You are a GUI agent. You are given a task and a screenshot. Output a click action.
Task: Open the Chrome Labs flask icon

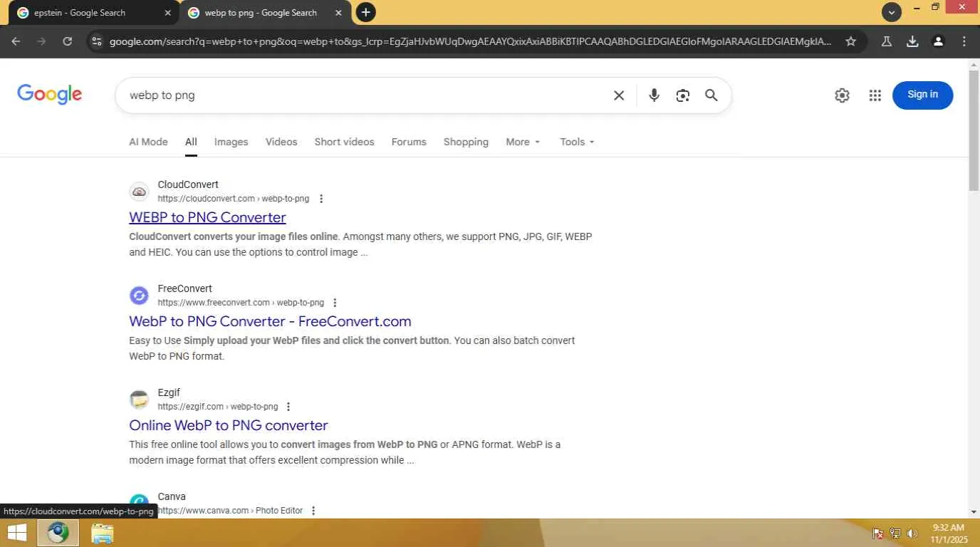pos(887,41)
